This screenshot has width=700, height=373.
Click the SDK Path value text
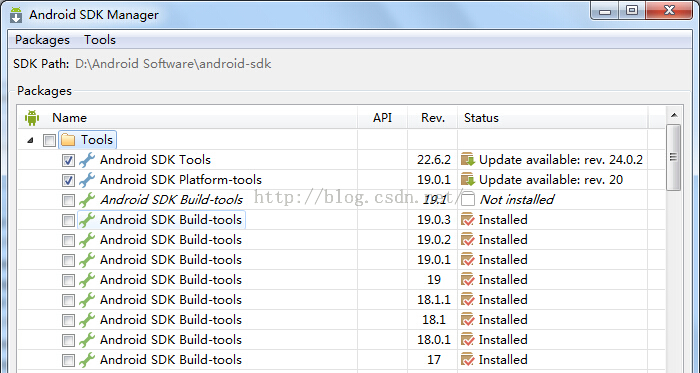click(x=173, y=64)
